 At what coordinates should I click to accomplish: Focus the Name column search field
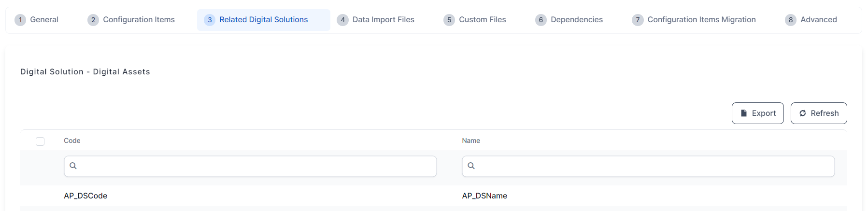click(x=654, y=166)
